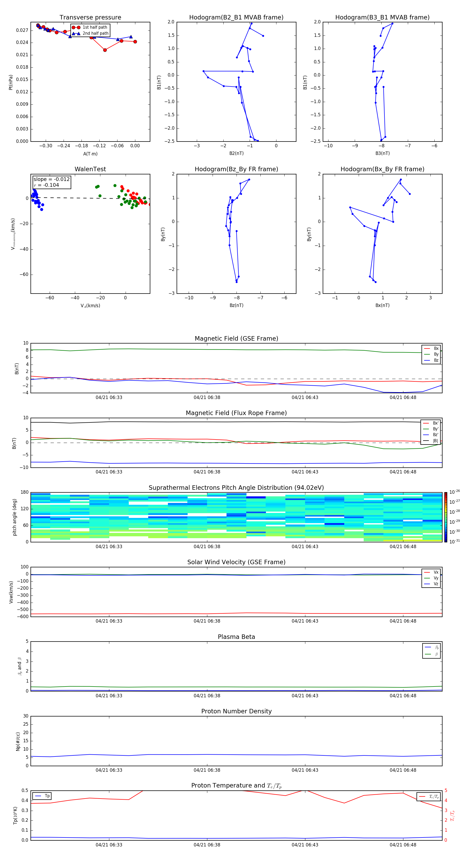Viewport: 473px width, 868px height.
Task: Select the '1st half path' legend entry
Action: click(x=90, y=27)
